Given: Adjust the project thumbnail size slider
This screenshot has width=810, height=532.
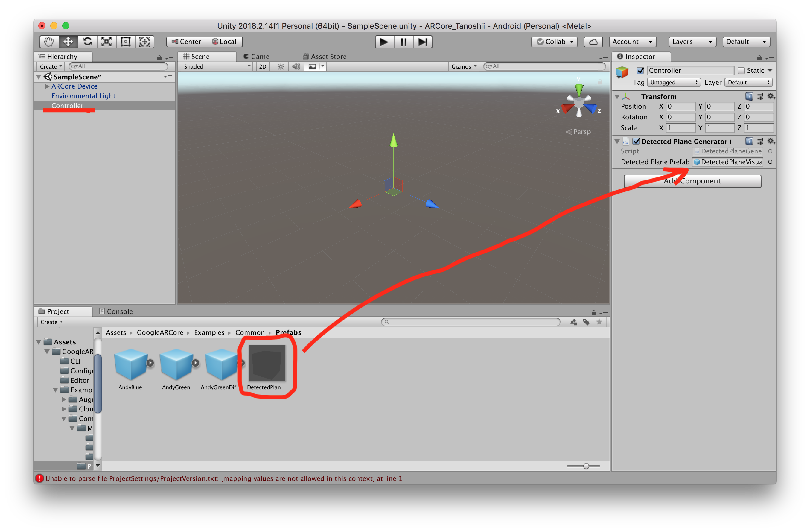Looking at the screenshot, I should (x=586, y=466).
